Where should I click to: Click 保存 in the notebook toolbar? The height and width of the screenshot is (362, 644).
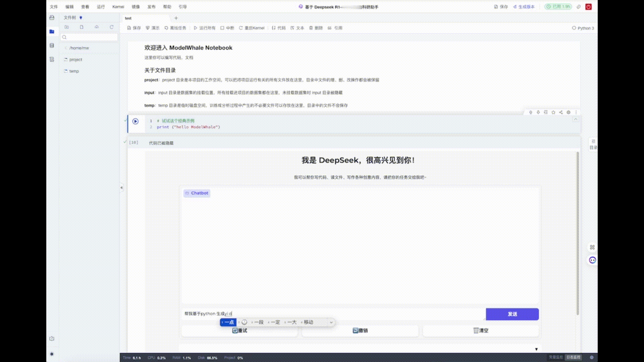tap(134, 28)
